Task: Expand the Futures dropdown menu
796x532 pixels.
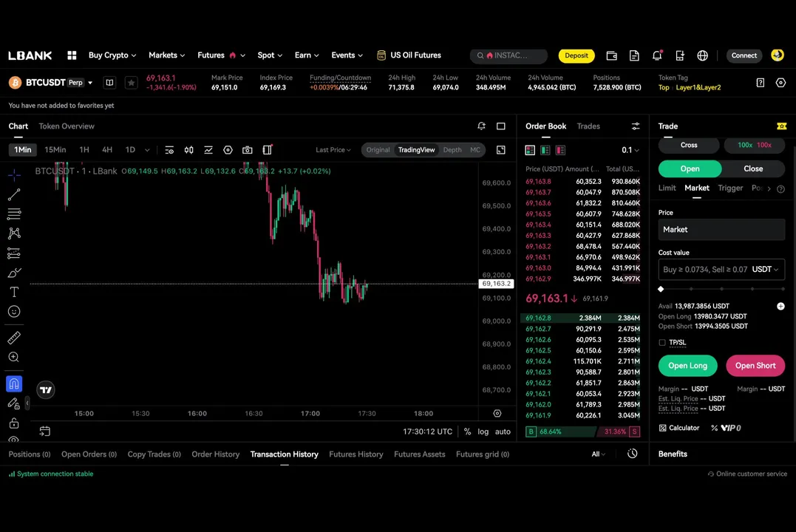Action: pos(221,55)
